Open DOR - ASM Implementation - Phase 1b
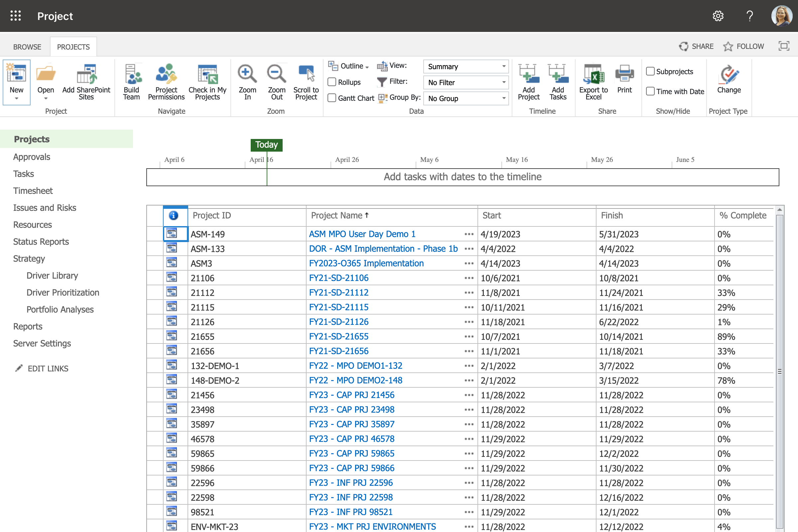The height and width of the screenshot is (532, 798). pyautogui.click(x=383, y=249)
